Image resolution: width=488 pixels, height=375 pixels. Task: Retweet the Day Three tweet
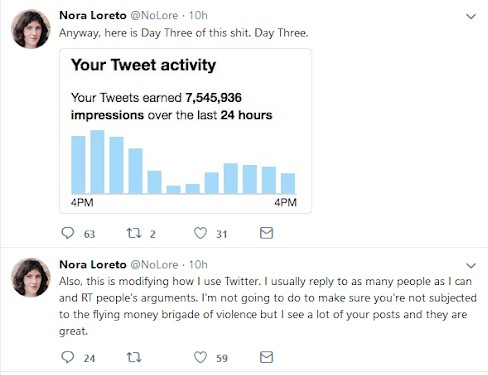point(134,233)
